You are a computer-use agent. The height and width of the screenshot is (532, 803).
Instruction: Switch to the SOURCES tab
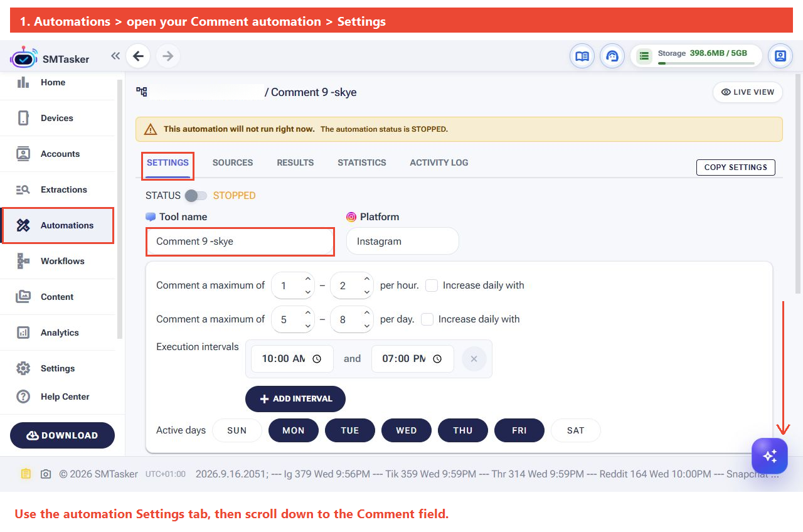point(233,162)
